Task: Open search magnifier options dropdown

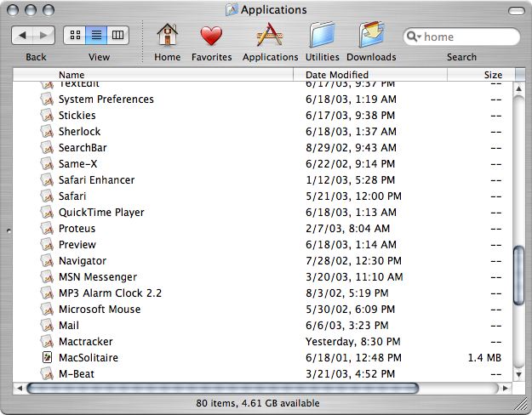Action: [x=414, y=37]
